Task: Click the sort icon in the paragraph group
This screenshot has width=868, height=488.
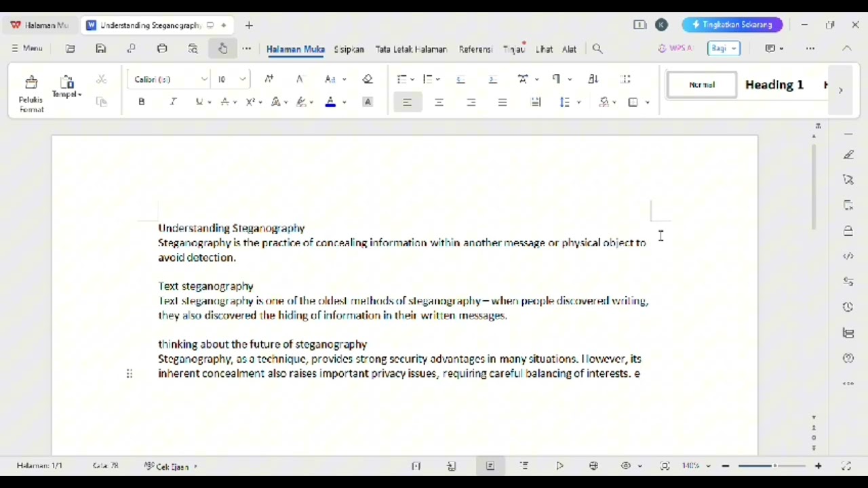Action: point(593,79)
